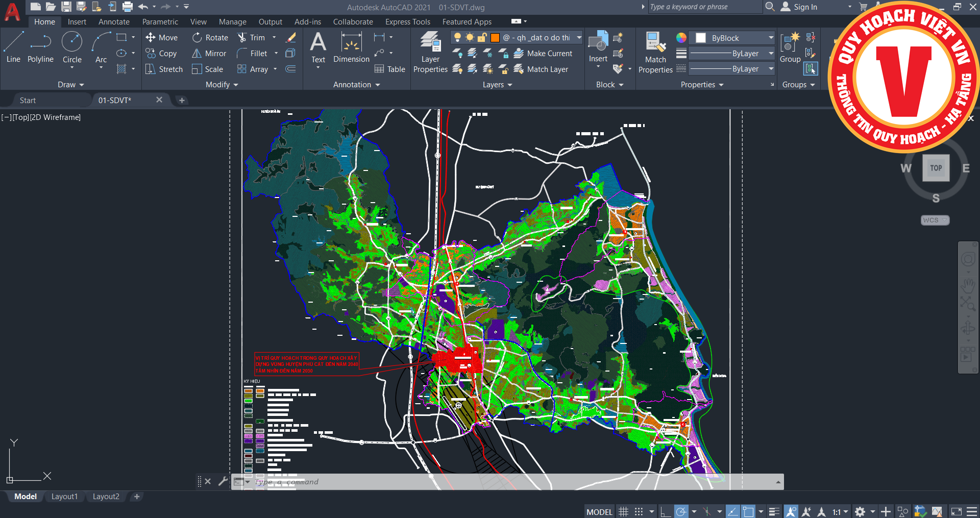This screenshot has height=518, width=980.
Task: Open the current layer dropdown list
Action: pos(579,37)
